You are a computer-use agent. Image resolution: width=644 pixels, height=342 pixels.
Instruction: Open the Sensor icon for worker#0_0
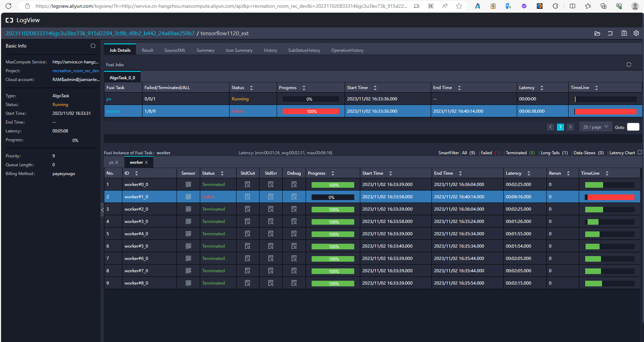coord(188,185)
